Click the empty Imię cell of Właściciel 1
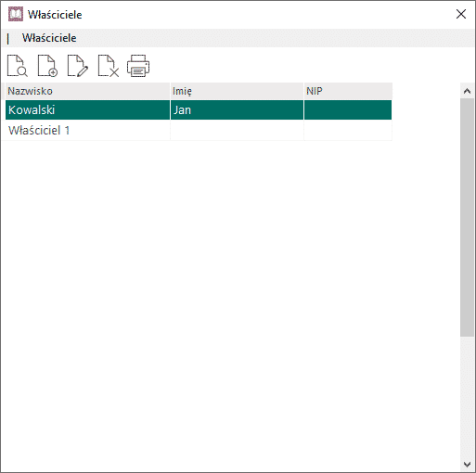 pyautogui.click(x=237, y=130)
